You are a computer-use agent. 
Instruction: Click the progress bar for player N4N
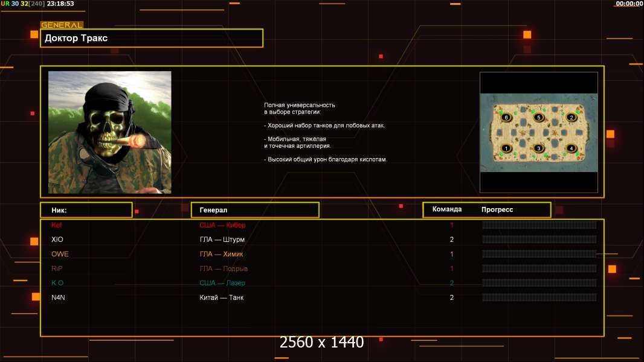pos(539,297)
